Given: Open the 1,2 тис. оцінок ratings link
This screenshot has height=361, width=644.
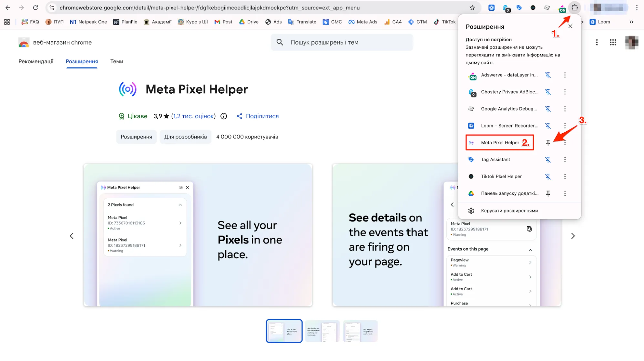Looking at the screenshot, I should pos(193,116).
